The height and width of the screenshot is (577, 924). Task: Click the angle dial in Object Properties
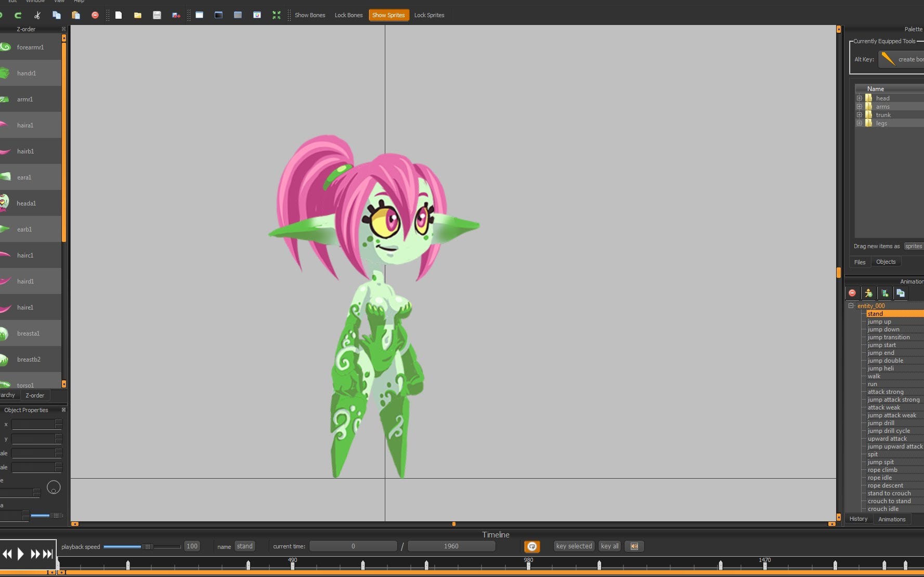54,488
